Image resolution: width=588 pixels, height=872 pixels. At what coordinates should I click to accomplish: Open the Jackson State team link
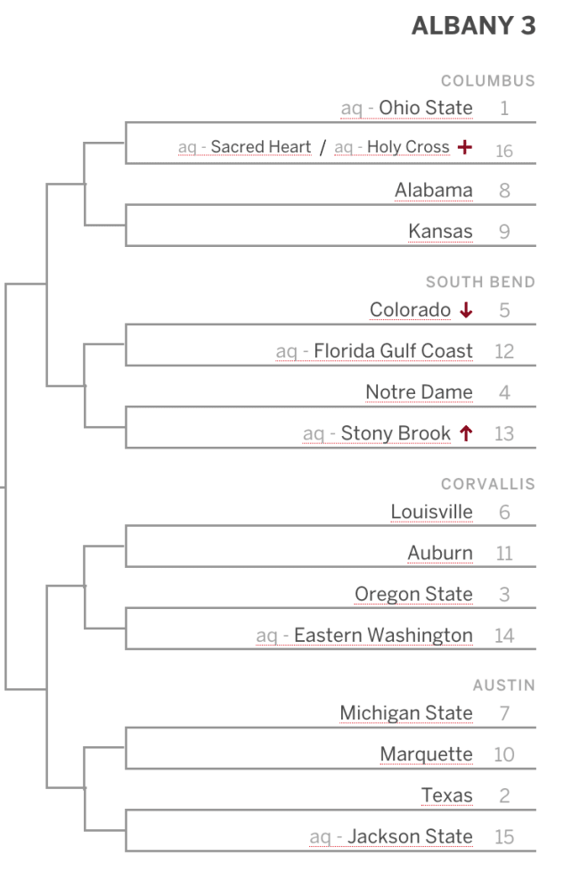tap(410, 836)
